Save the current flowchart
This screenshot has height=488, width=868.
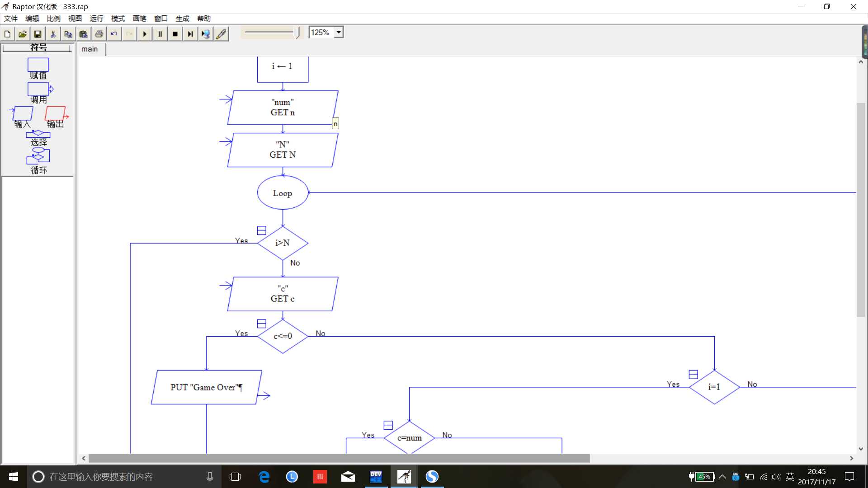coord(38,34)
